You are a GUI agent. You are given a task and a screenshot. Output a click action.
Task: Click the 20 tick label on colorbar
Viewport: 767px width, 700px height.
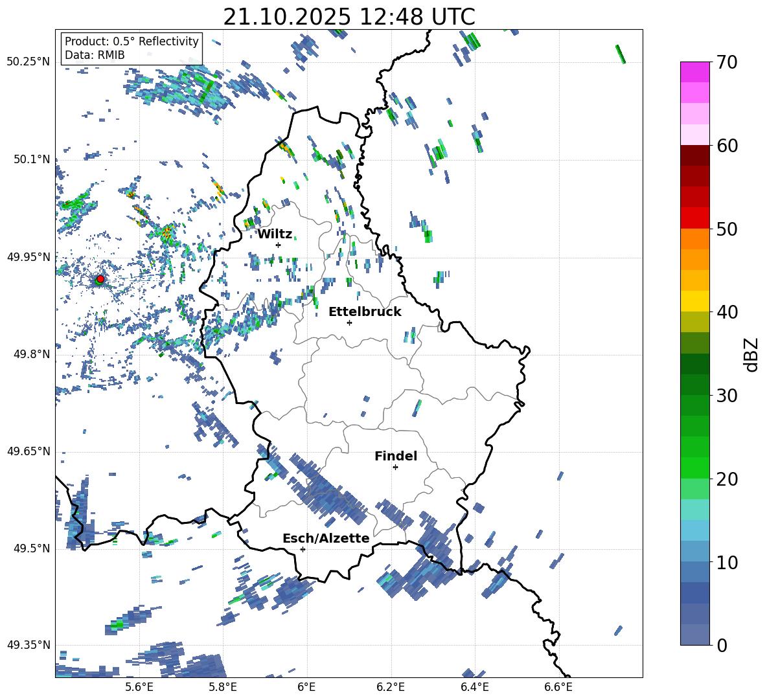(726, 479)
